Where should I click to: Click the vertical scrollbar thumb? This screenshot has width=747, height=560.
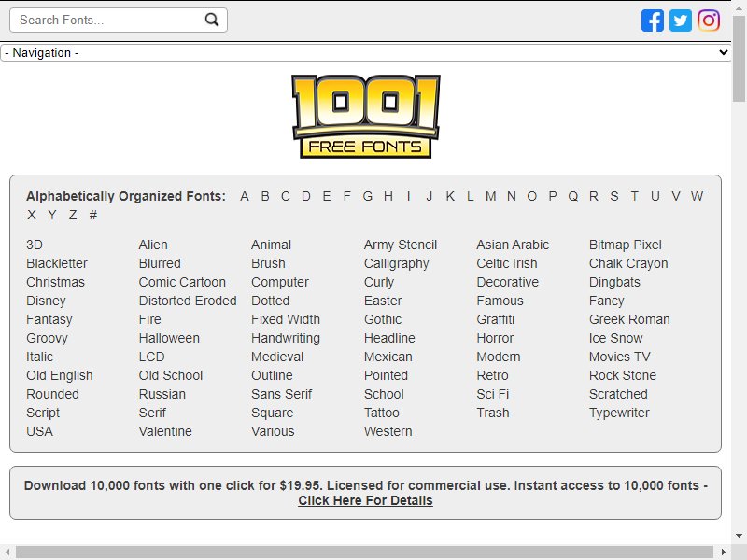739,57
